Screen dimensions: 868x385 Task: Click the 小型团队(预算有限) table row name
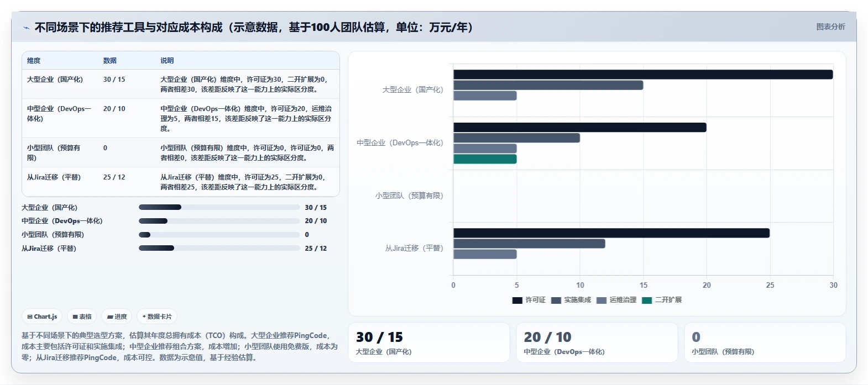54,152
